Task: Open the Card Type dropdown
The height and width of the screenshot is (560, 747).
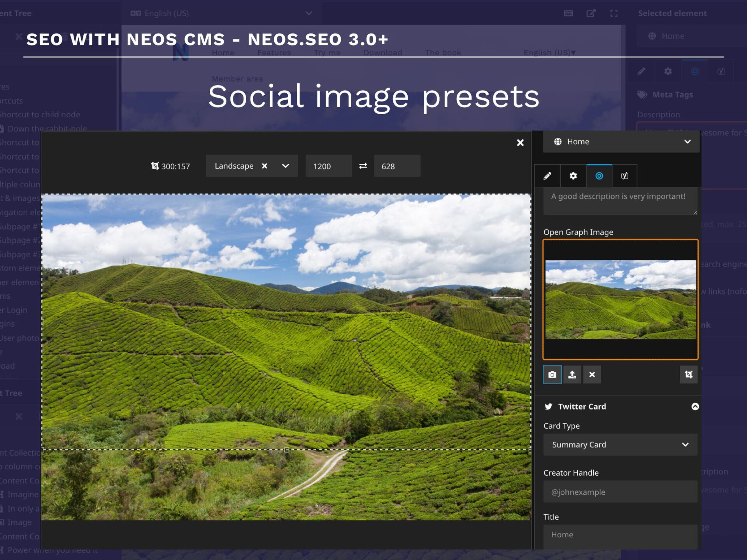Action: click(x=620, y=444)
